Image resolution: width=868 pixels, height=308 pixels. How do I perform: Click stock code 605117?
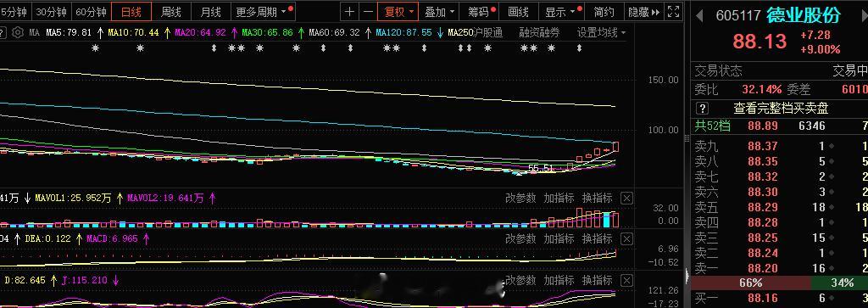(x=738, y=15)
